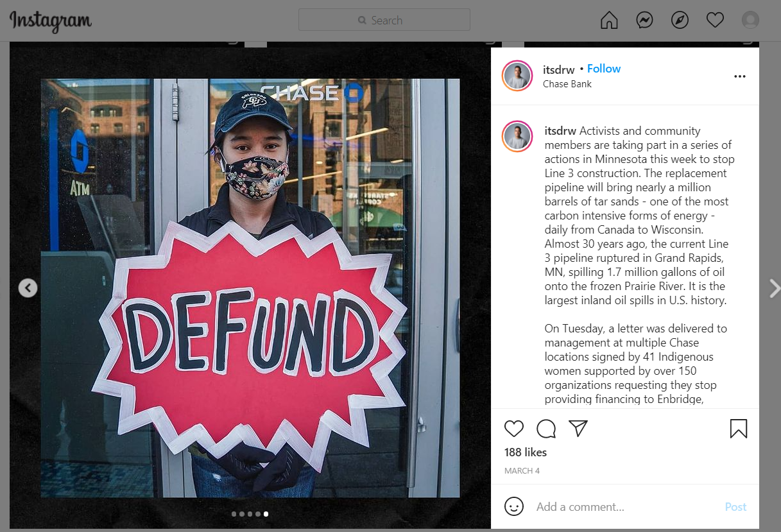Go to the Instagram home icon
781x532 pixels.
(609, 21)
